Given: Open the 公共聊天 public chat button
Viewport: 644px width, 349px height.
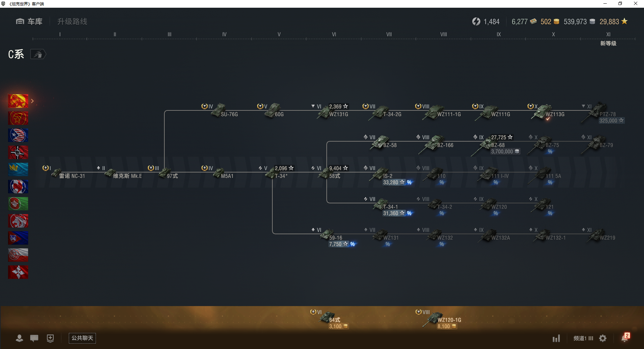Looking at the screenshot, I should [82, 338].
